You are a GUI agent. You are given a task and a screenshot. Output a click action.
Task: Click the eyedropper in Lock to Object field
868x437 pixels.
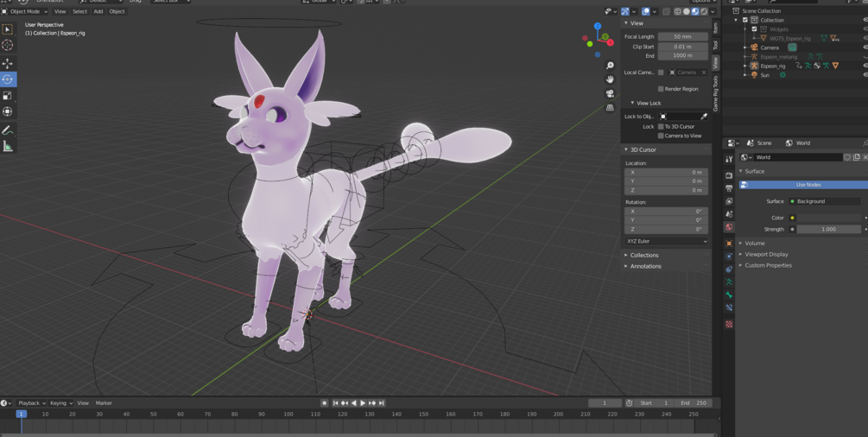(x=704, y=117)
